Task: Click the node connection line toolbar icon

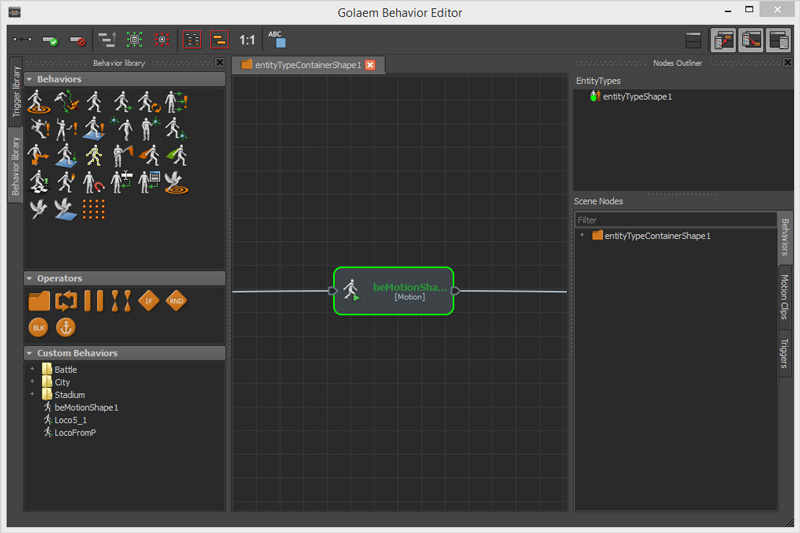Action: (x=22, y=40)
